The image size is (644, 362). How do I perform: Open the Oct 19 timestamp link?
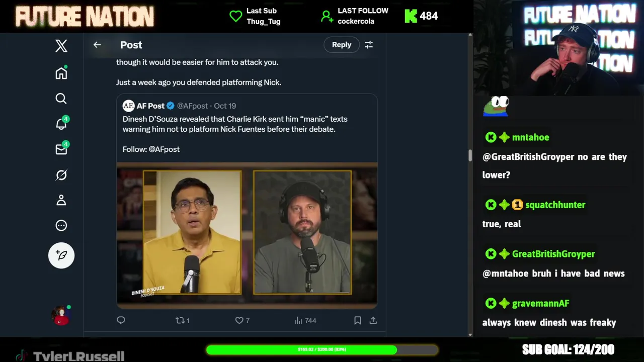pyautogui.click(x=225, y=106)
